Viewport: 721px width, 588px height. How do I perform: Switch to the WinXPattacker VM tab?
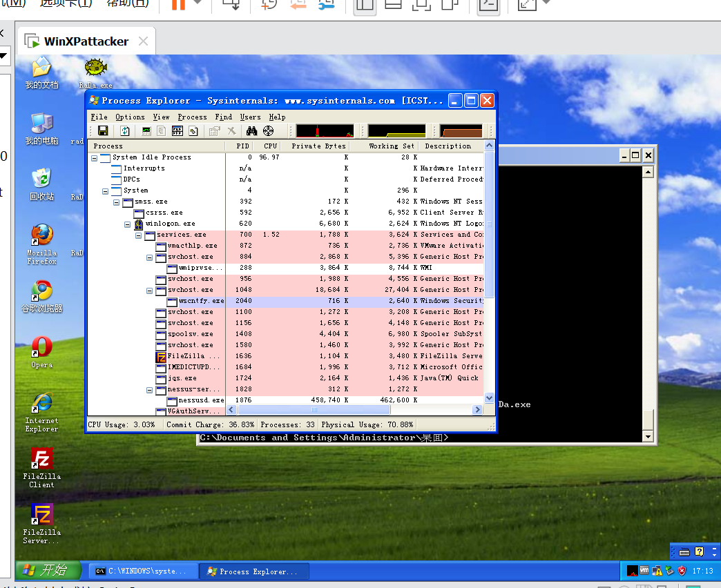[86, 41]
